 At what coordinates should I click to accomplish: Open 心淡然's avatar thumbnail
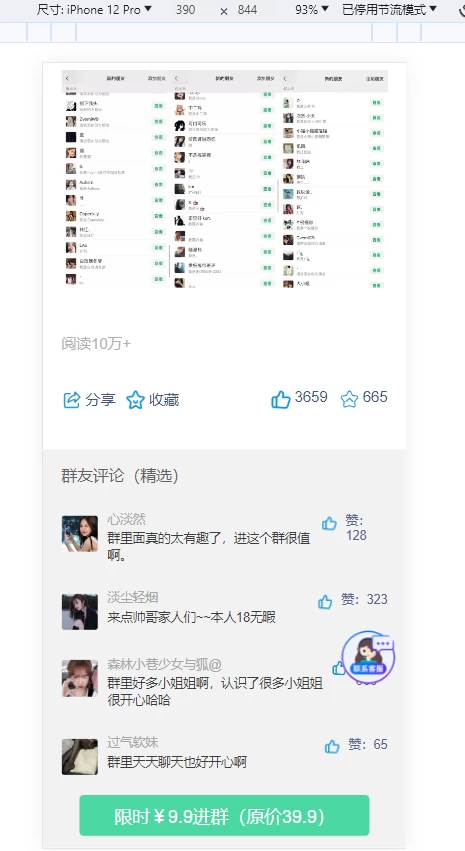(x=80, y=534)
